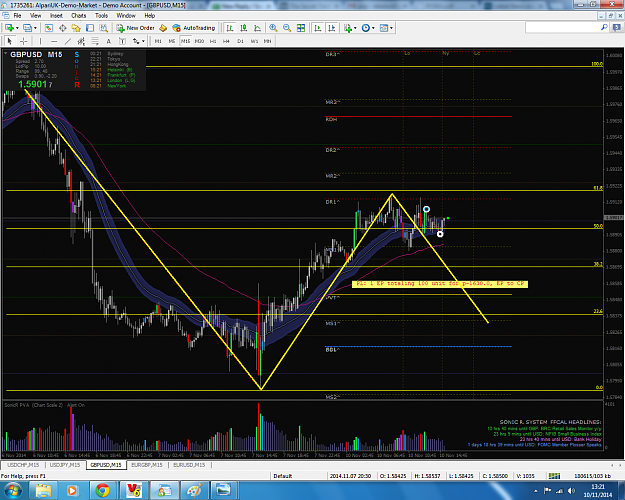Screen dimensions: 625x500
Task: Select the Trendline drawing tool
Action: pyautogui.click(x=68, y=41)
